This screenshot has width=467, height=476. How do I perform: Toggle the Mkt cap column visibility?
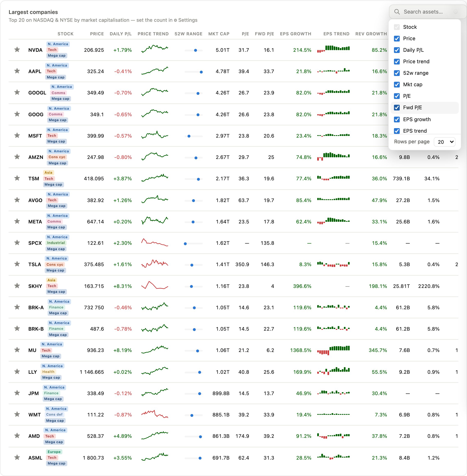pos(397,85)
